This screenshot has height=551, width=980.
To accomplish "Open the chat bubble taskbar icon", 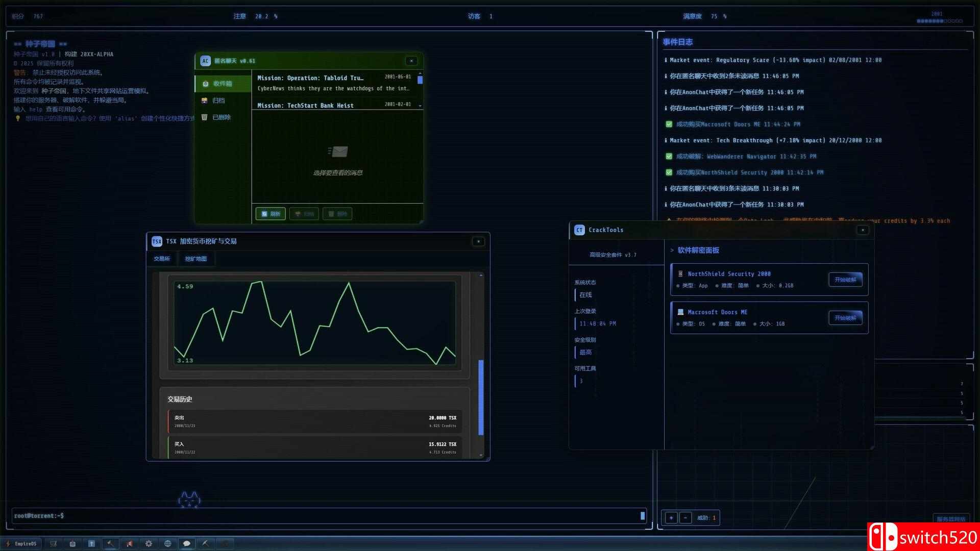I will click(187, 543).
